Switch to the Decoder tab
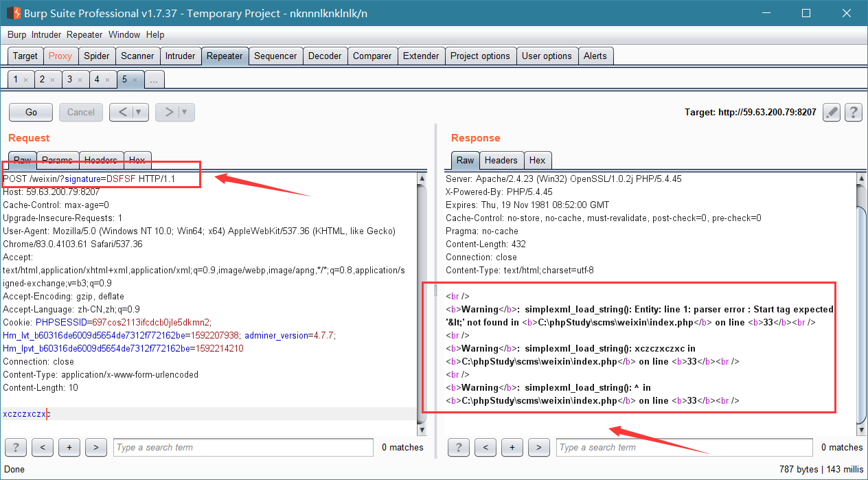The width and height of the screenshot is (868, 480). 325,56
